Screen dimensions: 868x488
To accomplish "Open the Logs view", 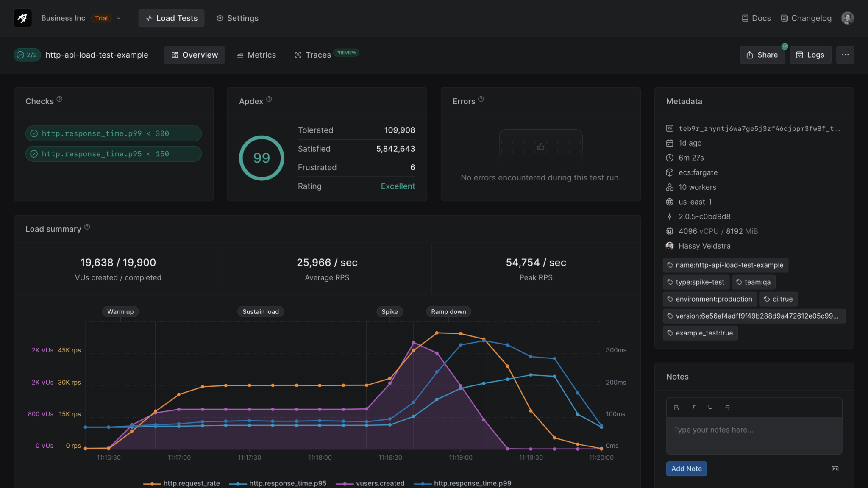I will click(x=810, y=55).
